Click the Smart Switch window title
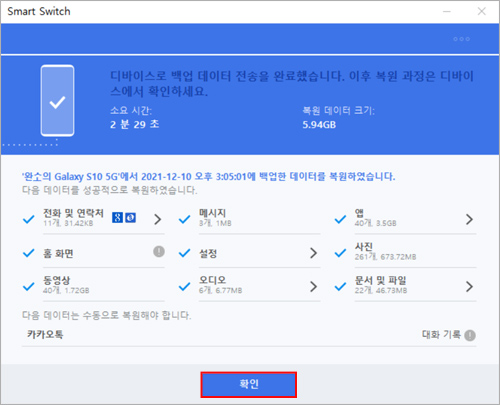 (39, 11)
